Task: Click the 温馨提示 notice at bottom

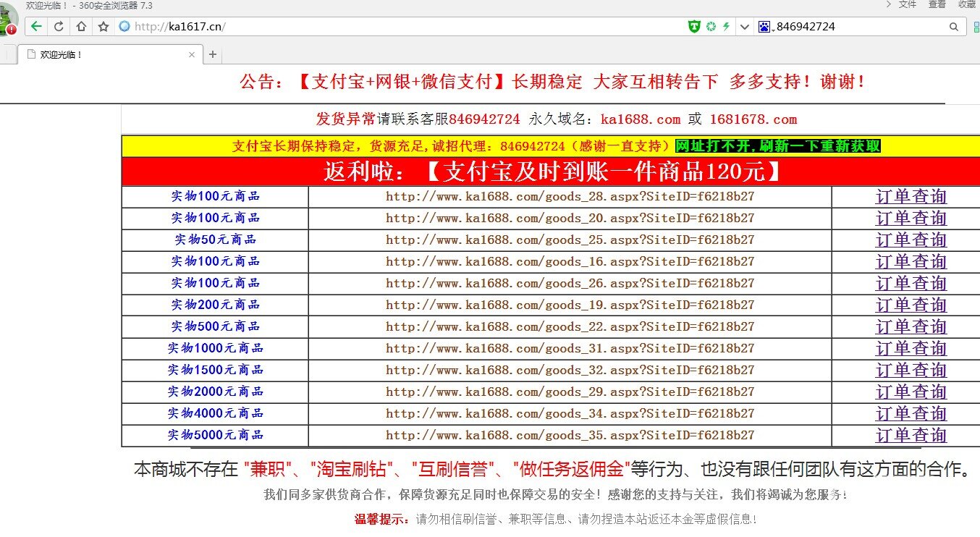Action: (x=556, y=519)
